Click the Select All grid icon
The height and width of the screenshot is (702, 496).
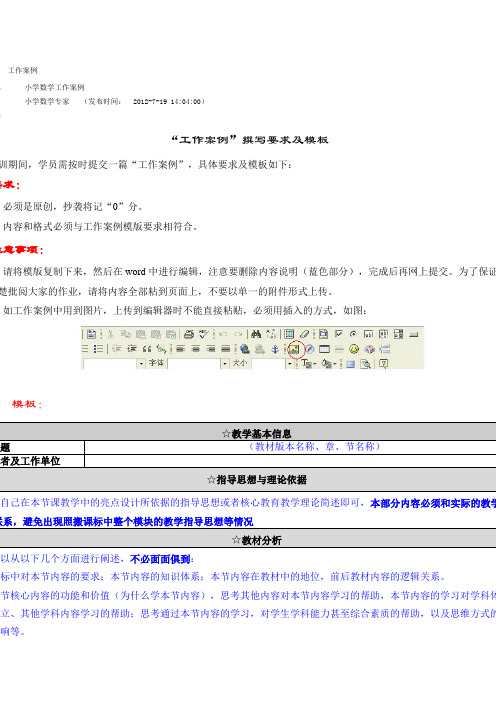pyautogui.click(x=289, y=334)
